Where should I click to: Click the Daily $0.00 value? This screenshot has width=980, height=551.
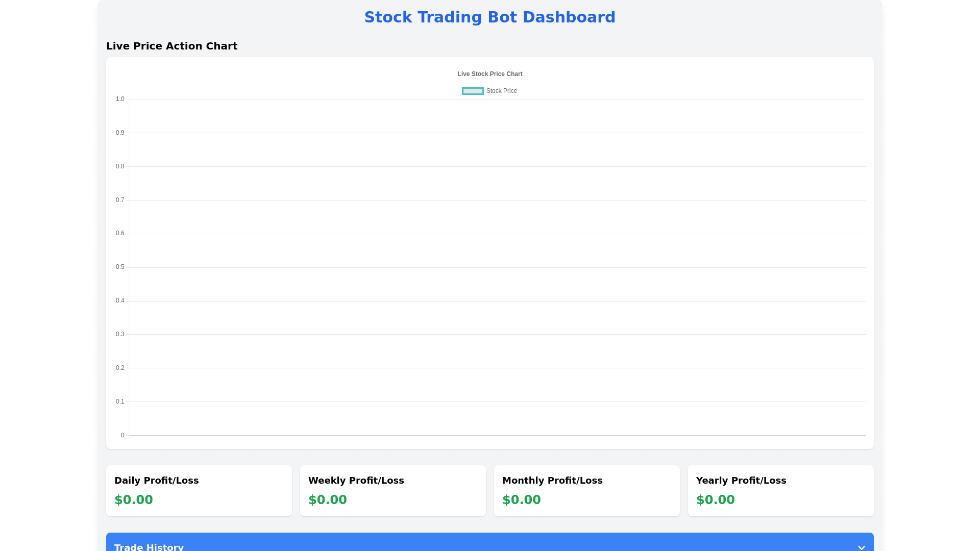[x=134, y=500]
